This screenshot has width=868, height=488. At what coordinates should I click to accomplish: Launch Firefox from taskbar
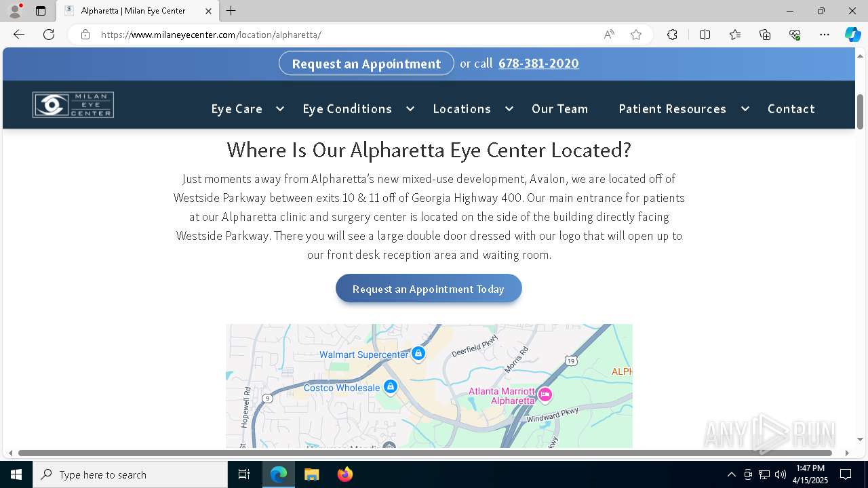pyautogui.click(x=344, y=474)
